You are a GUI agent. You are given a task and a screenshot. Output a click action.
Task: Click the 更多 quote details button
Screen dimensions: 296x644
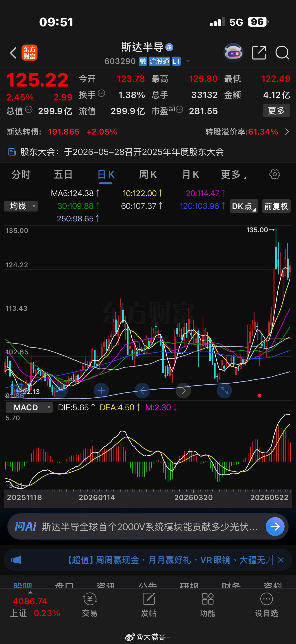tap(276, 110)
